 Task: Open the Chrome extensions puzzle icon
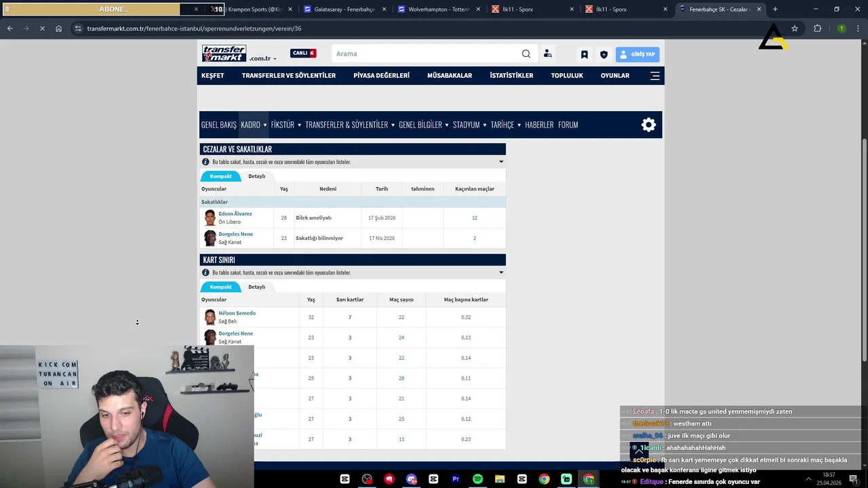817,28
